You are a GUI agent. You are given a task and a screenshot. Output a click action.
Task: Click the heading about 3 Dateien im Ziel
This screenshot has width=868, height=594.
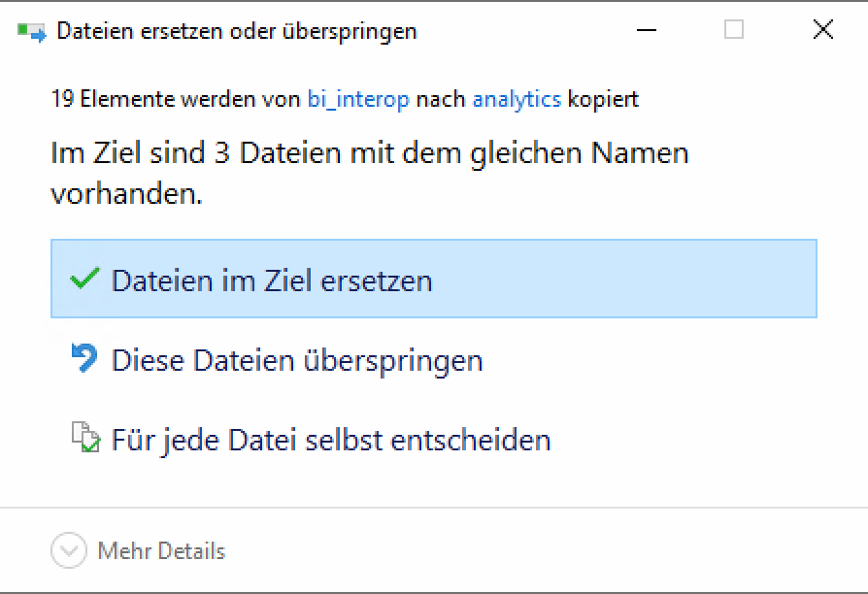tap(369, 153)
